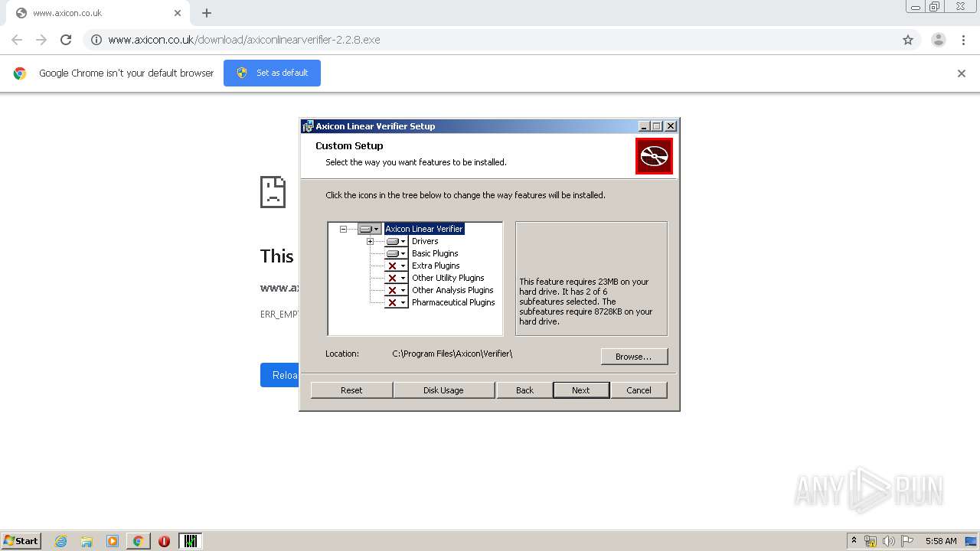Launch Internet Explorer from taskbar
The height and width of the screenshot is (551, 980).
pos(61,541)
